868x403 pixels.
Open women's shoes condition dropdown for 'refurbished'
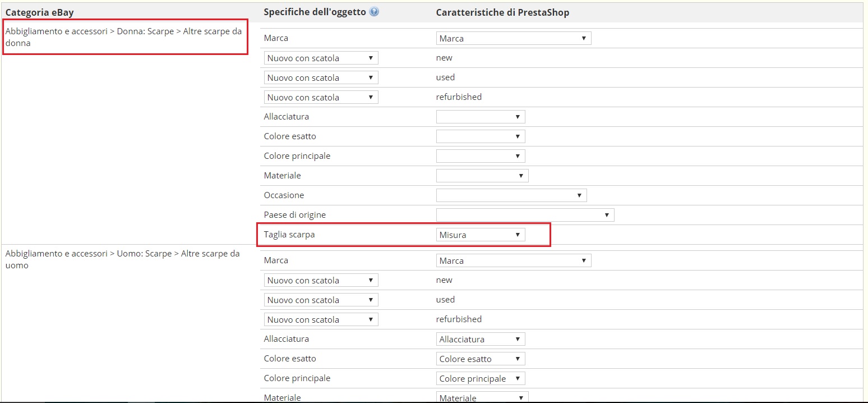click(321, 98)
